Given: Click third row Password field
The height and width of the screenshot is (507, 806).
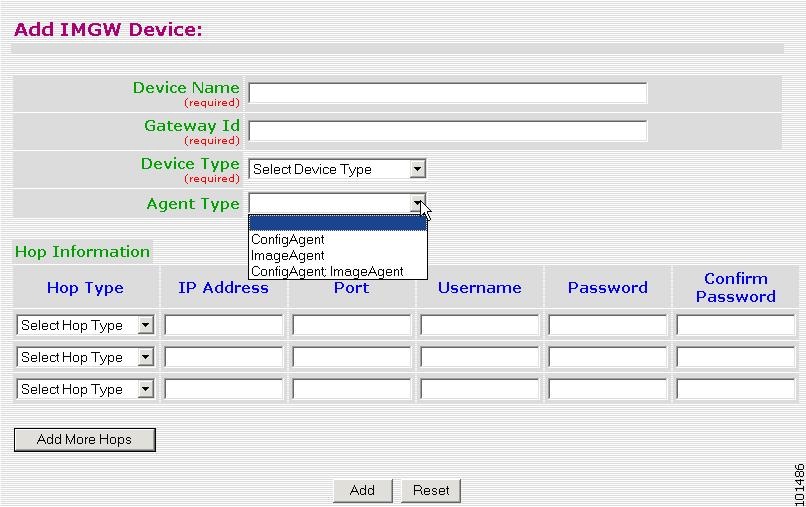Looking at the screenshot, I should [608, 389].
